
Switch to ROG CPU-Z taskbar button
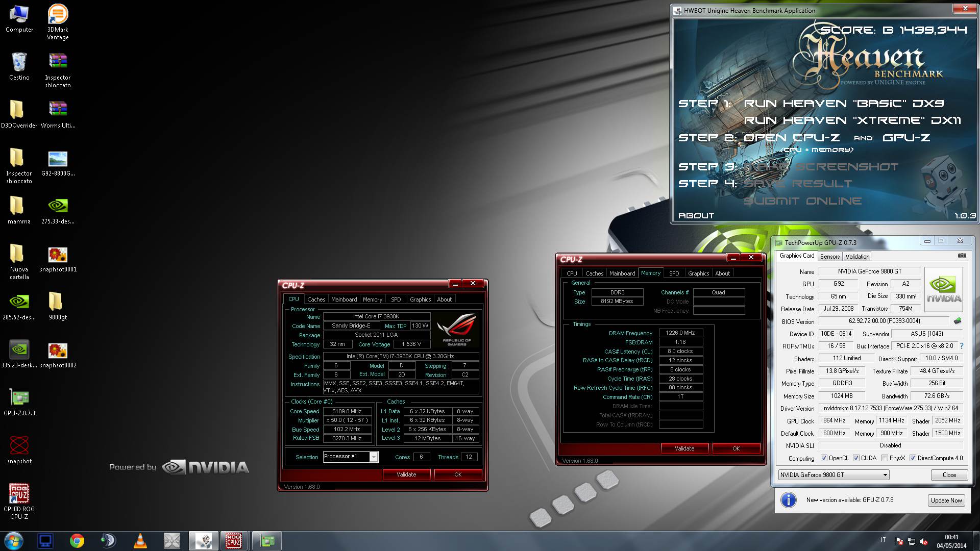pos(234,541)
